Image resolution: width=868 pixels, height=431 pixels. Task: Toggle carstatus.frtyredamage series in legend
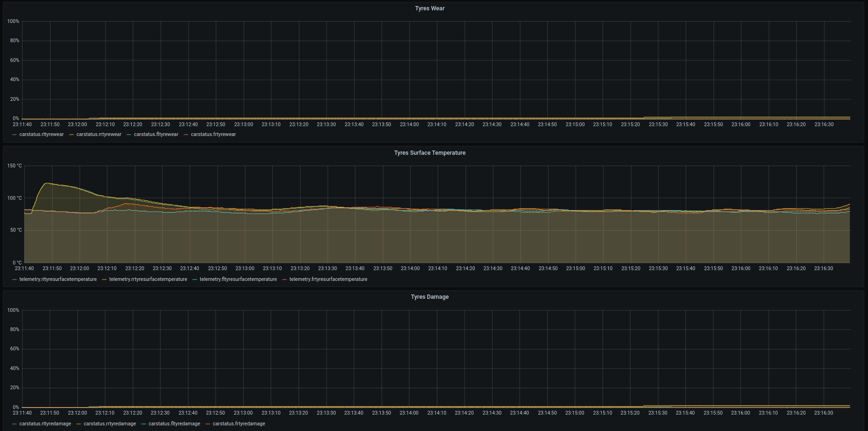click(239, 424)
